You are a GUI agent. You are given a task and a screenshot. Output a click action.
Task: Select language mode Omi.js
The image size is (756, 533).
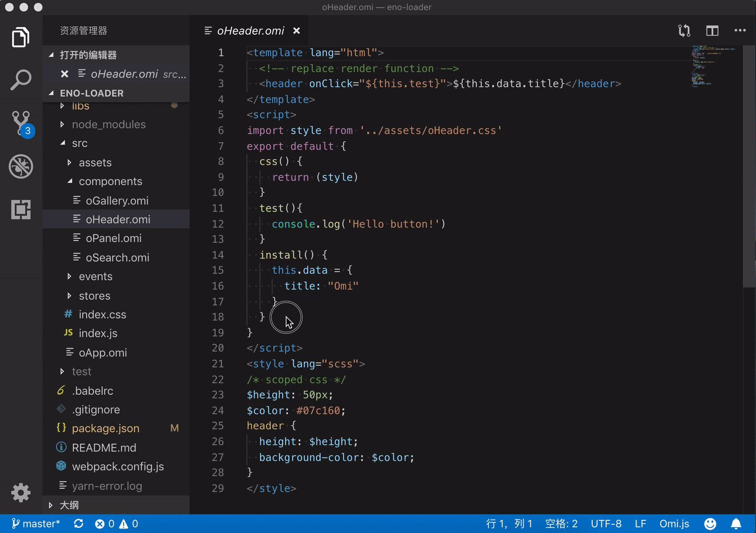(x=674, y=524)
